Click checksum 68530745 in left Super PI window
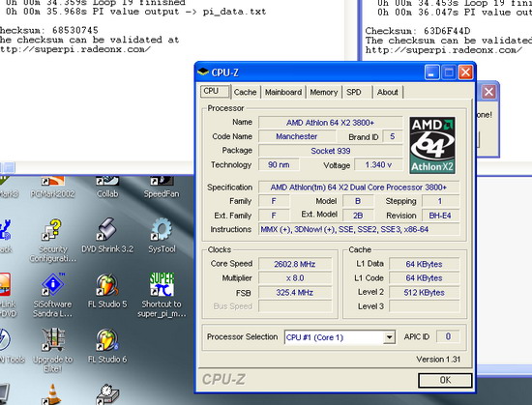The width and height of the screenshot is (532, 405). tap(75, 30)
